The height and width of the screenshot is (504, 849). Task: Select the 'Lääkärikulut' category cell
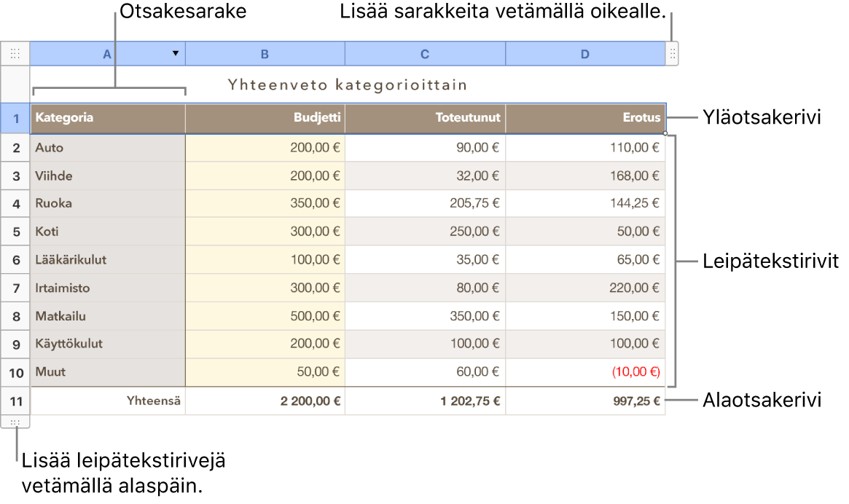click(x=109, y=260)
